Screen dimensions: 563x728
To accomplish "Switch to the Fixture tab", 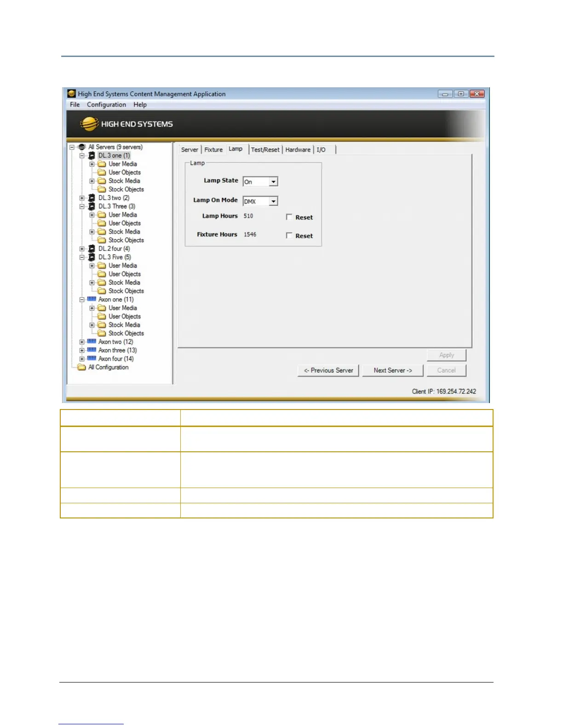I will (x=213, y=150).
